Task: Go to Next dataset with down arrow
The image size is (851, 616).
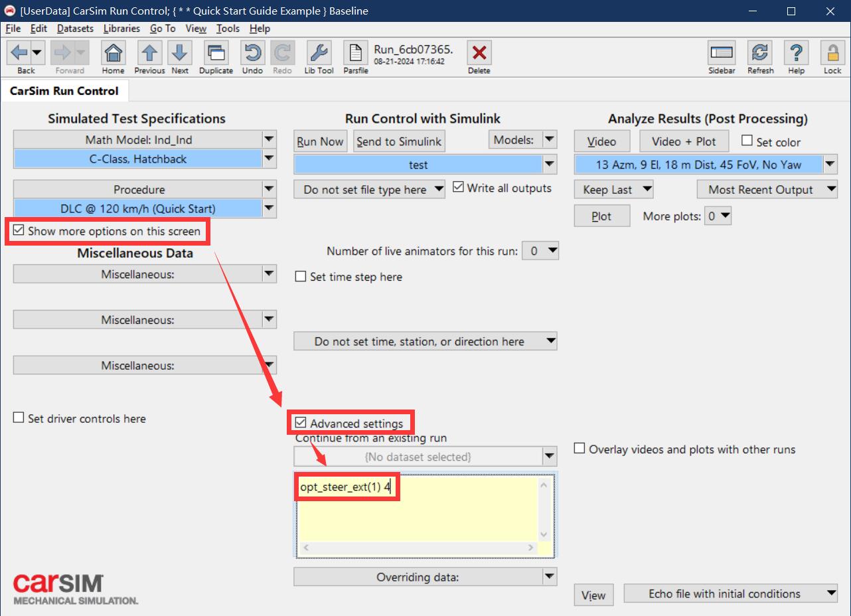Action: click(x=179, y=52)
